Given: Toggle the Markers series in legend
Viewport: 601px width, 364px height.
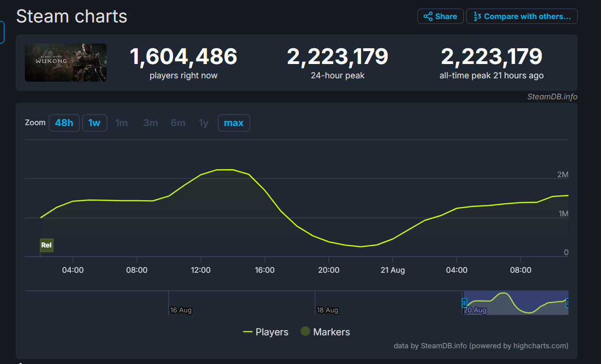Looking at the screenshot, I should (325, 332).
